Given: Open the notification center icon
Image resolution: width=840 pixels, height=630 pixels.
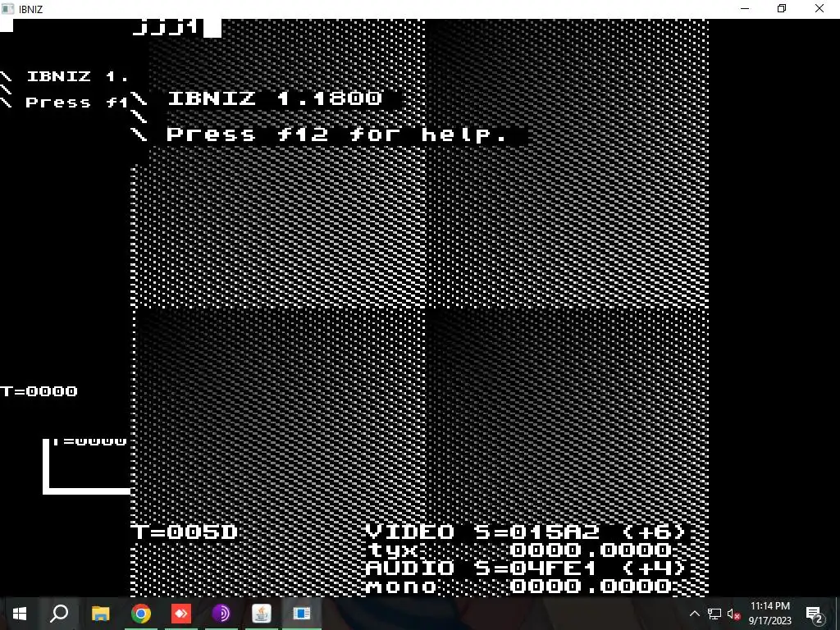Looking at the screenshot, I should [813, 614].
